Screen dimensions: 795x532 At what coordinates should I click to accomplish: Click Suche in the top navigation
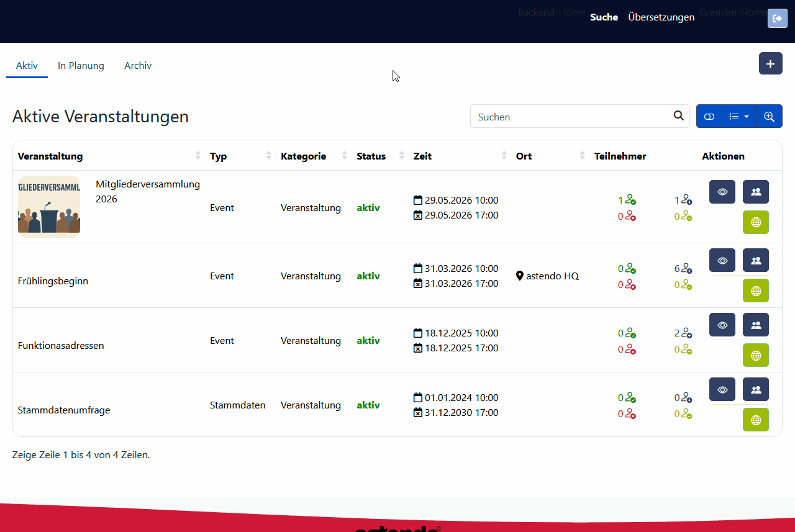pyautogui.click(x=604, y=17)
